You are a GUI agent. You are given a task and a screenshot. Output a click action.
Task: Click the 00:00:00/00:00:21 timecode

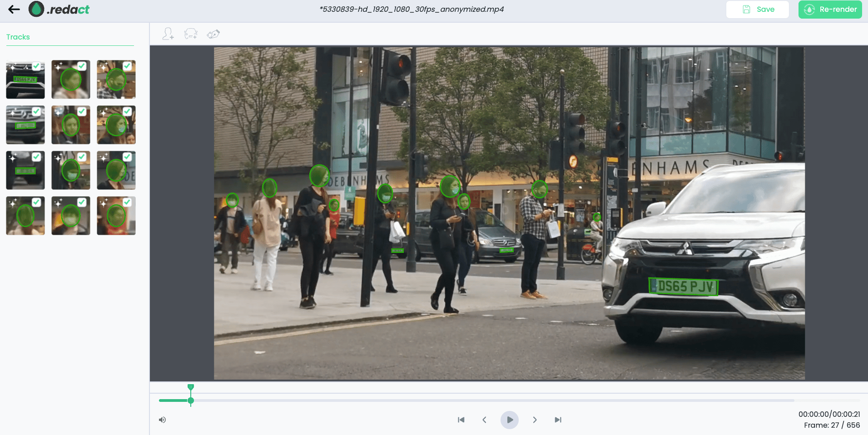(829, 414)
